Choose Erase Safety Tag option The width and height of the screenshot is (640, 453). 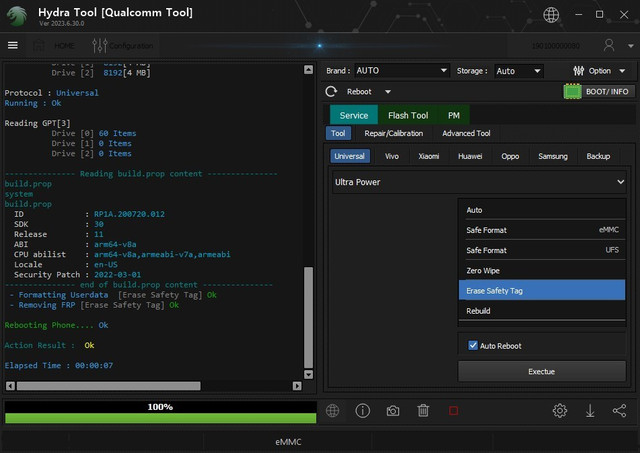point(542,291)
